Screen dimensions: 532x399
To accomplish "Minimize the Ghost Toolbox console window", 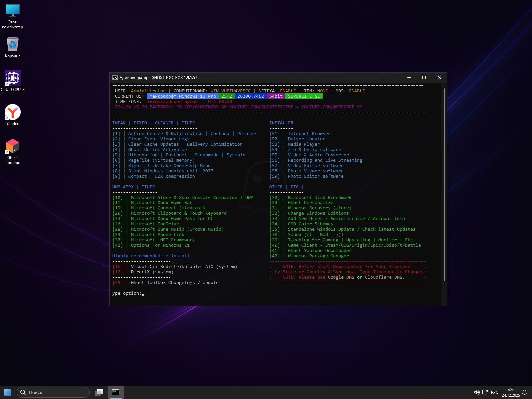I will pos(409,78).
